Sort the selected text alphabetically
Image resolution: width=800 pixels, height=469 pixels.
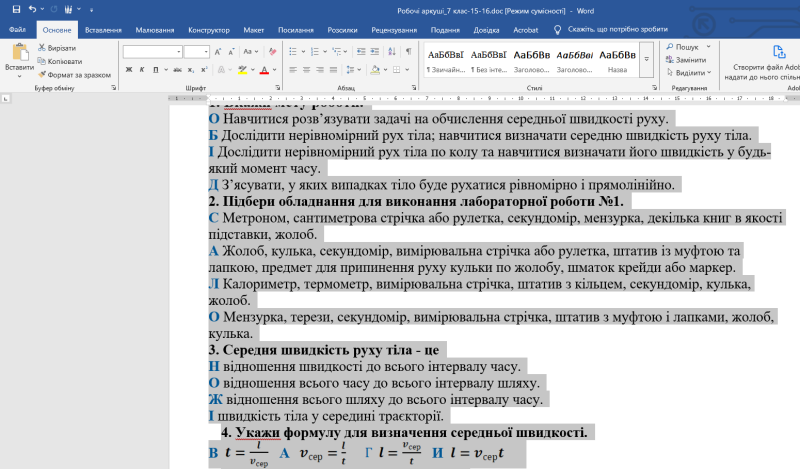coord(392,52)
